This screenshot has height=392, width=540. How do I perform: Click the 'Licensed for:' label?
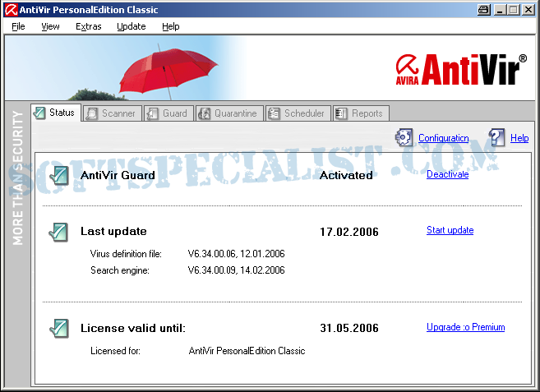[x=115, y=351]
